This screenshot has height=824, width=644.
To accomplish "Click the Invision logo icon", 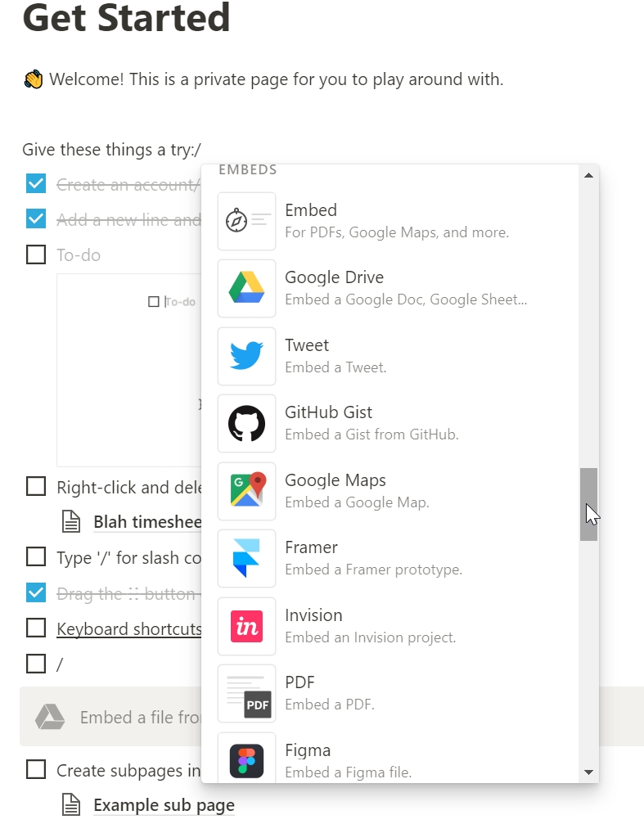I will click(x=246, y=626).
